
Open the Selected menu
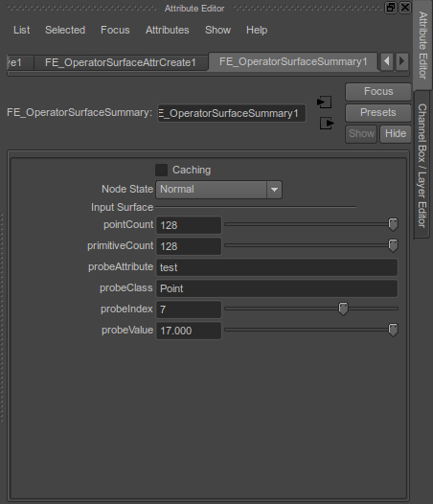coord(65,30)
